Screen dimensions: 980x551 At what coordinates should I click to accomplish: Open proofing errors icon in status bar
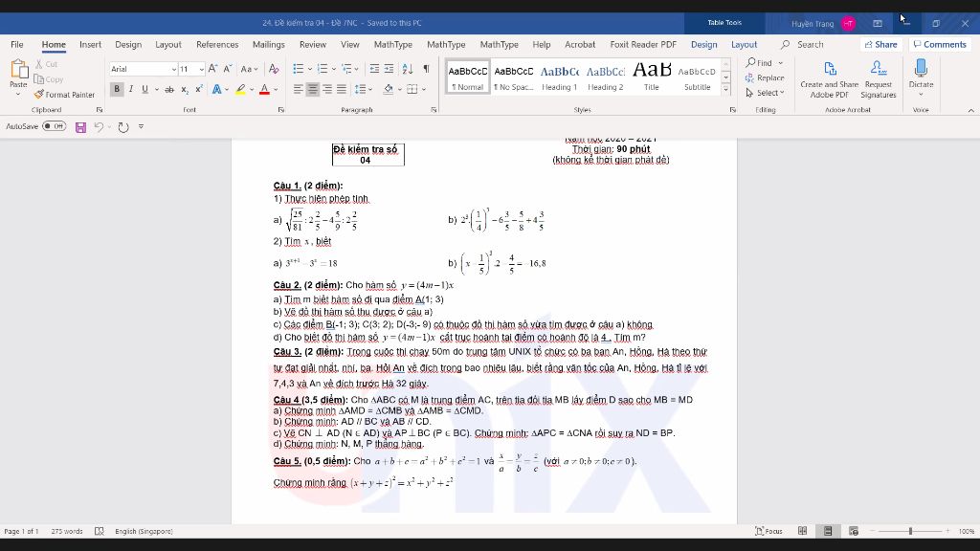[99, 531]
